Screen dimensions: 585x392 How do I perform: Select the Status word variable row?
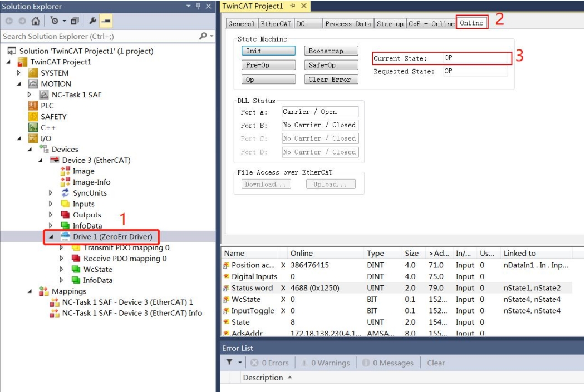[252, 288]
